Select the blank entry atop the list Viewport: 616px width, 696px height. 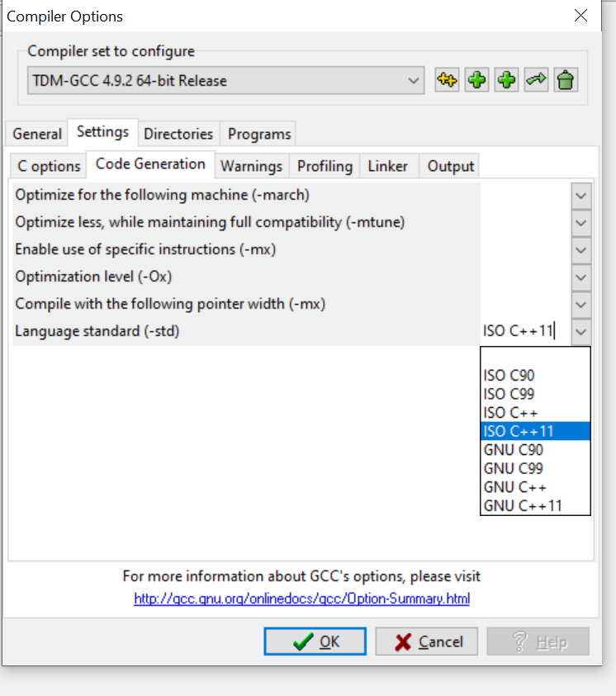pos(535,357)
